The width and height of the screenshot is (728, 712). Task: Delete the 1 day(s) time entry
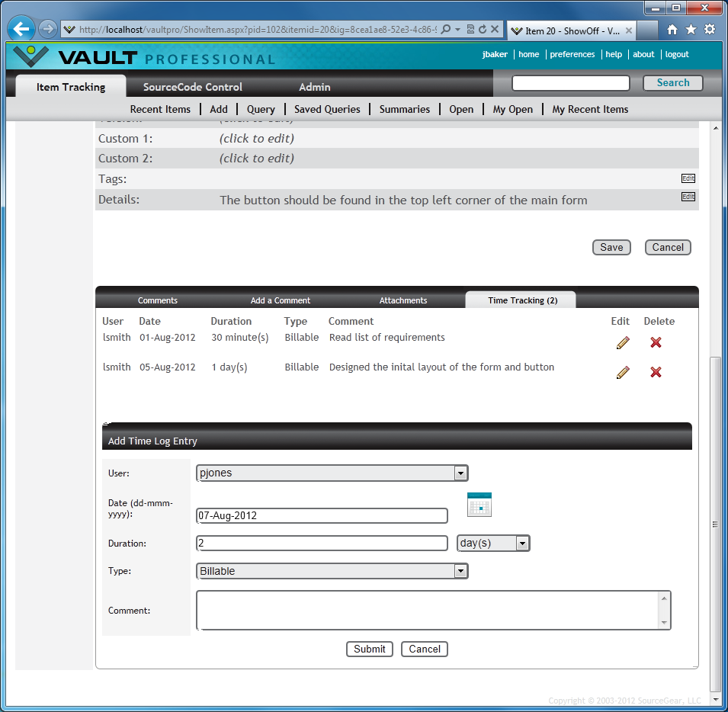coord(656,372)
